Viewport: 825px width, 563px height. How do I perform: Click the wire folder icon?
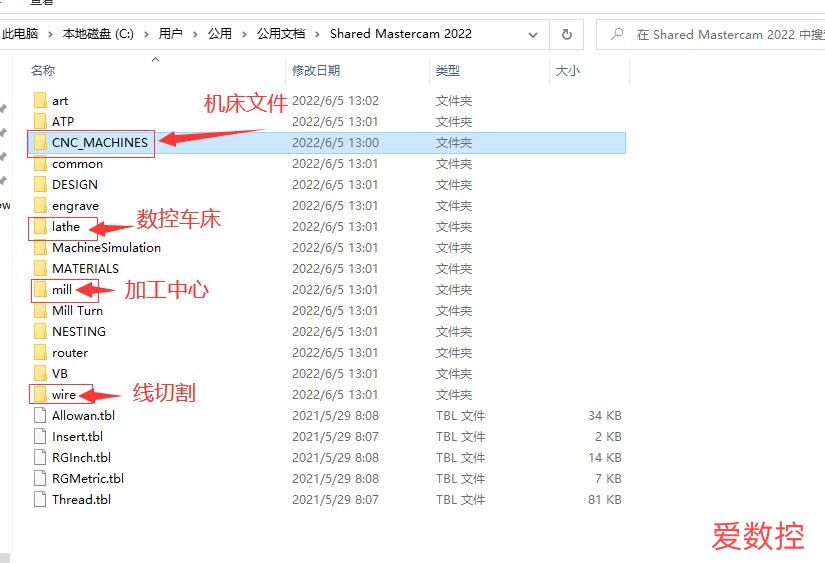point(40,395)
